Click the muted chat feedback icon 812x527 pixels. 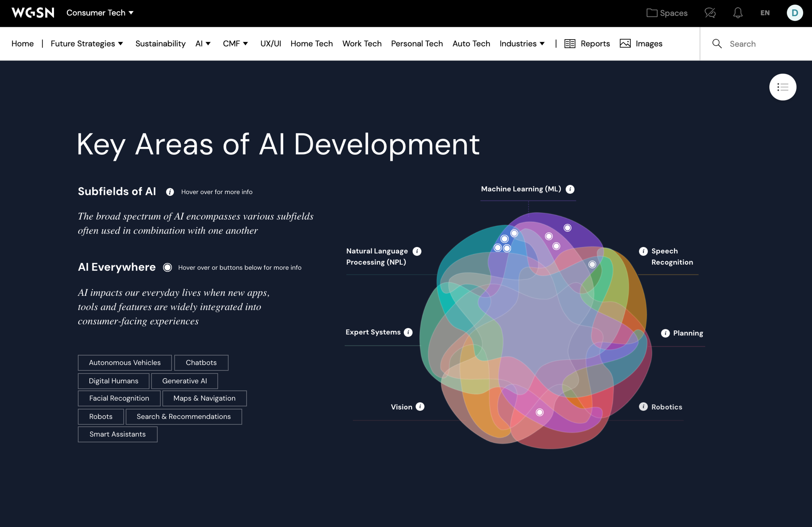(x=710, y=13)
